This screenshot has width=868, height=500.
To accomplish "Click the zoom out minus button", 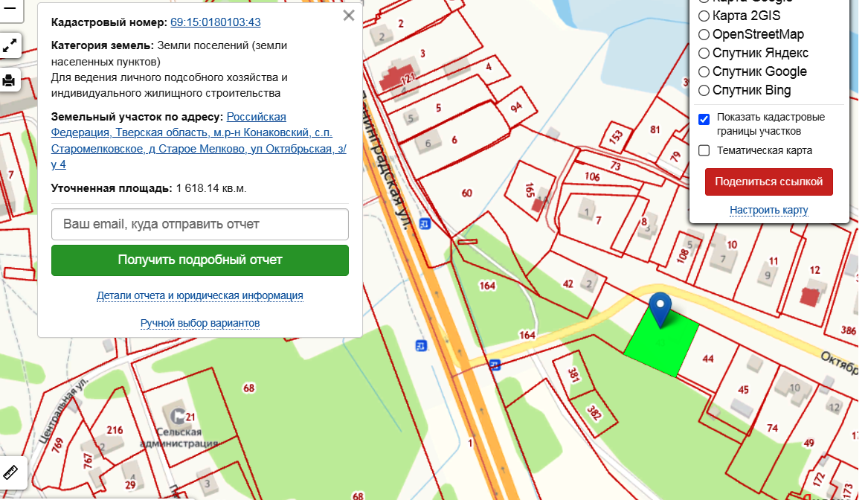I will (10, 8).
